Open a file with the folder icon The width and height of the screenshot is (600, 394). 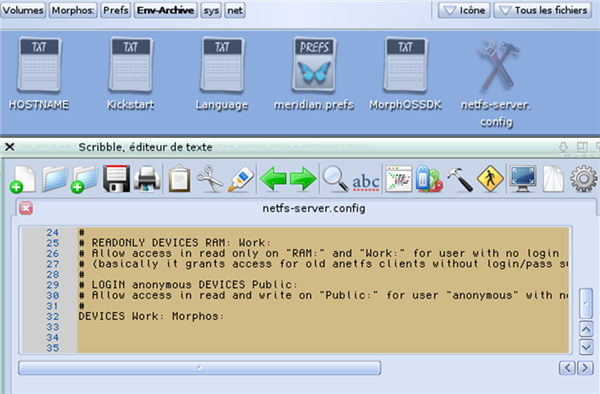click(54, 179)
